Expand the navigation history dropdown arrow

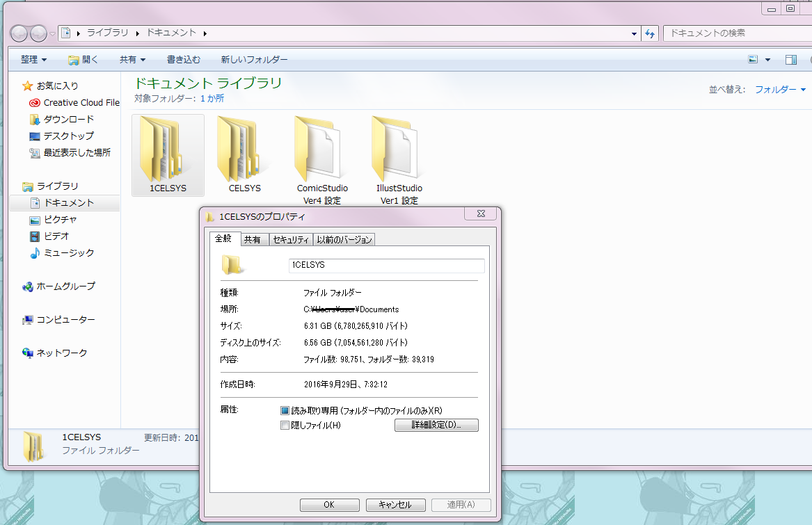pos(52,34)
